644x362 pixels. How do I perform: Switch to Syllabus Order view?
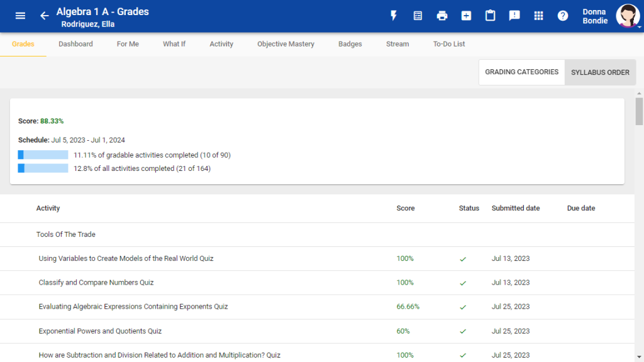point(600,72)
